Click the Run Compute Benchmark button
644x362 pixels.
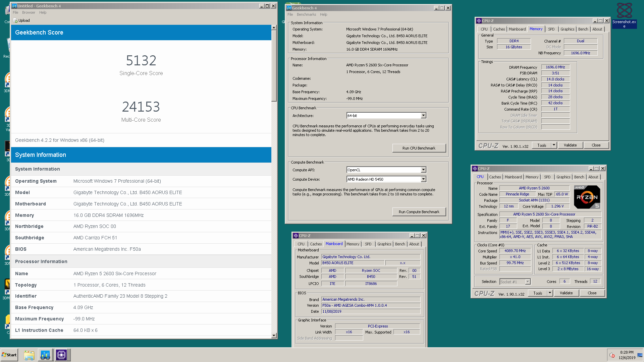419,212
